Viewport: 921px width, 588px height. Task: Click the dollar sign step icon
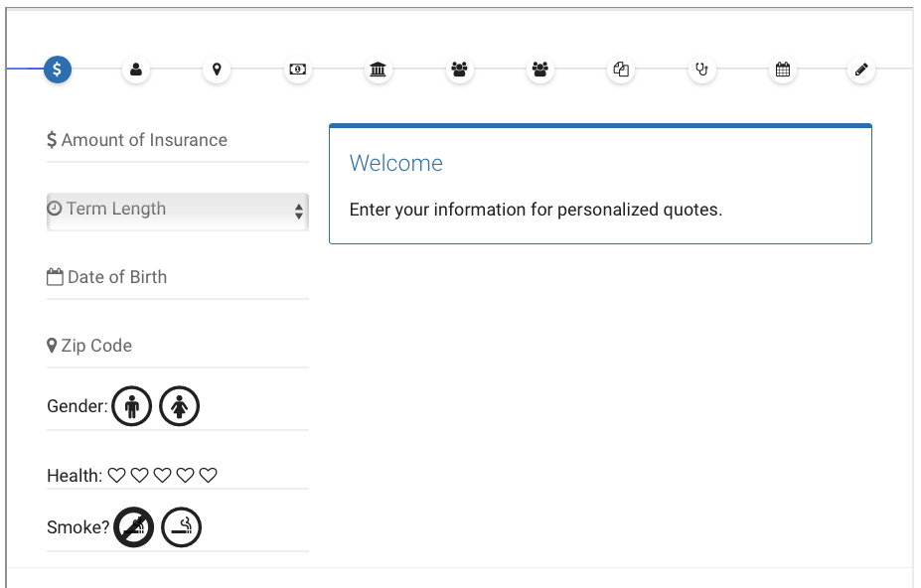click(x=58, y=70)
